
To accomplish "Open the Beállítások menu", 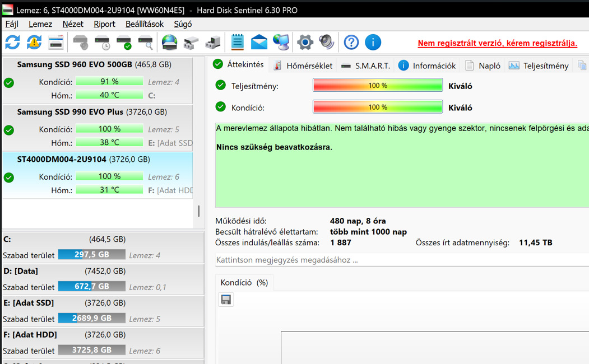I will coord(145,24).
